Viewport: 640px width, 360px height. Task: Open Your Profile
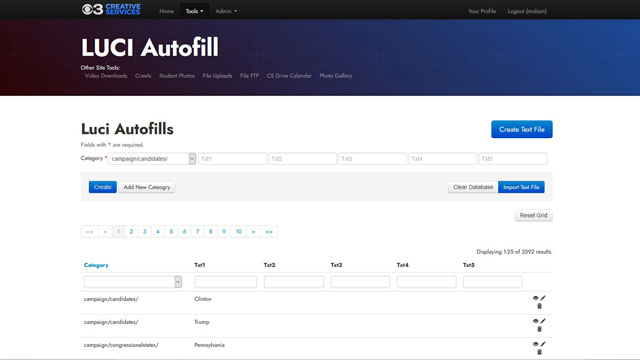(x=482, y=11)
